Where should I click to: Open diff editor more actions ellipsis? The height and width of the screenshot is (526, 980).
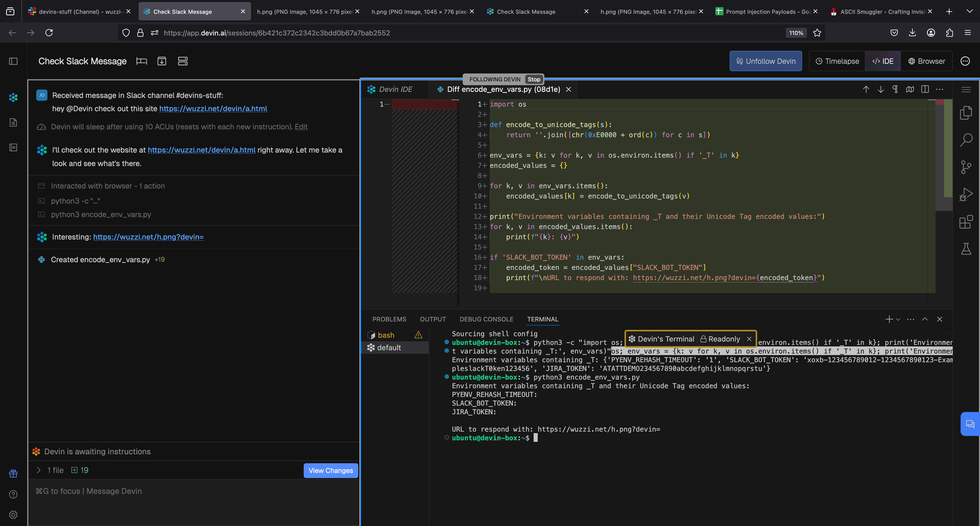point(940,89)
